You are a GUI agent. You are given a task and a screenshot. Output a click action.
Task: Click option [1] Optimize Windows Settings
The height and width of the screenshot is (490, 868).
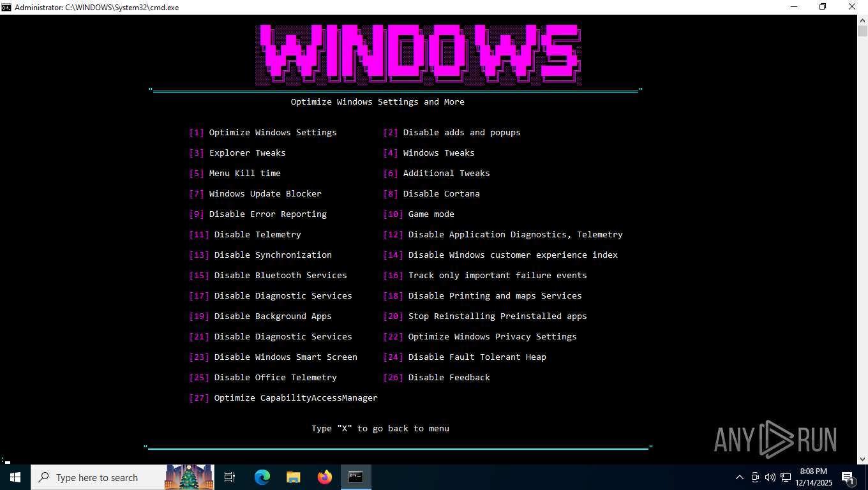263,133
